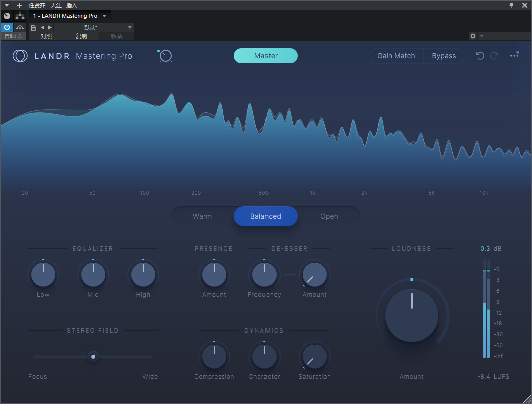This screenshot has width=532, height=404.
Task: Click the De-Esser Amount knob
Action: pos(315,274)
